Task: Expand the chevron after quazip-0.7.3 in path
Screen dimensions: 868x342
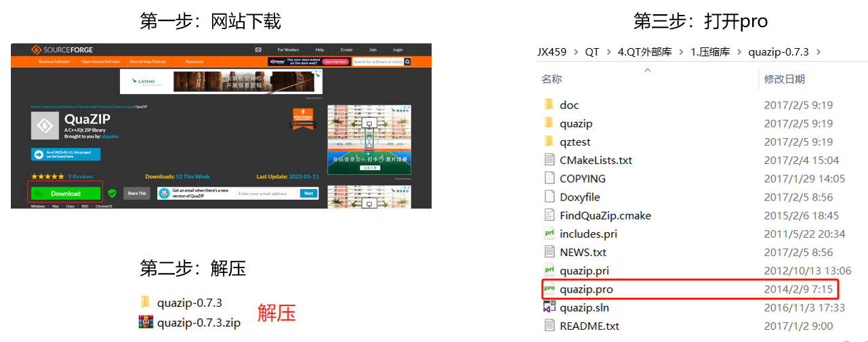Action: tap(818, 52)
